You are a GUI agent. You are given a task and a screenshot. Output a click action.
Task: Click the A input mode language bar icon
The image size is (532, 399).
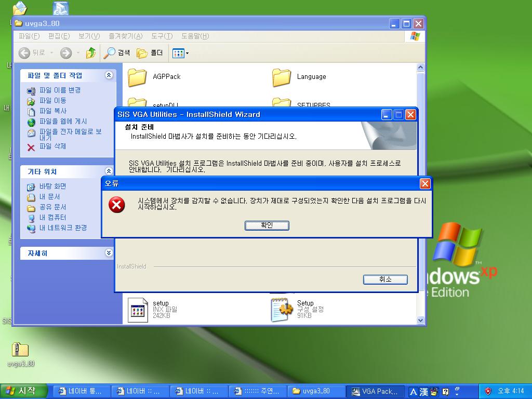(x=413, y=392)
